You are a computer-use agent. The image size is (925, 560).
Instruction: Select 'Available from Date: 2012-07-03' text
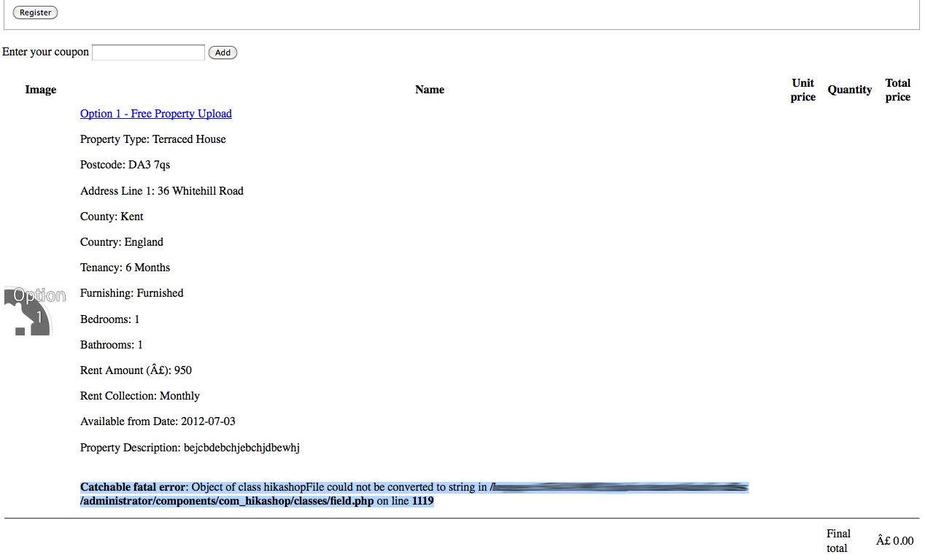point(158,421)
